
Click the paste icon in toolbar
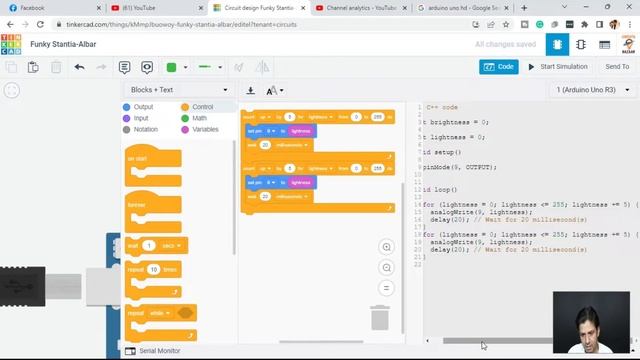pyautogui.click(x=33, y=67)
